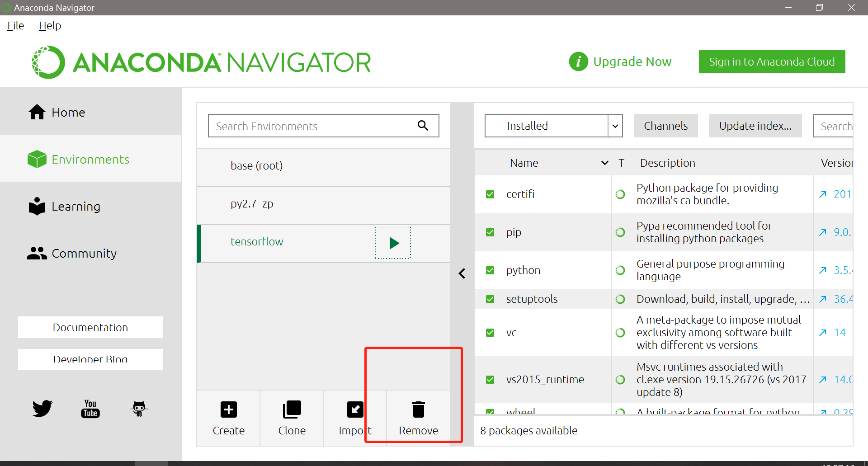
Task: Click the Search Environments field
Action: click(323, 126)
